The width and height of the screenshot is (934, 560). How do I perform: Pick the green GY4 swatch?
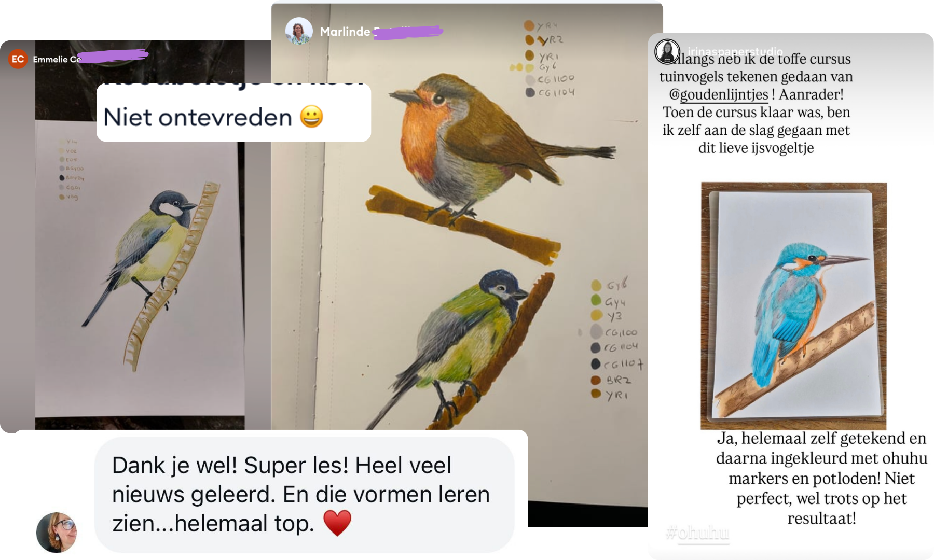tap(596, 300)
